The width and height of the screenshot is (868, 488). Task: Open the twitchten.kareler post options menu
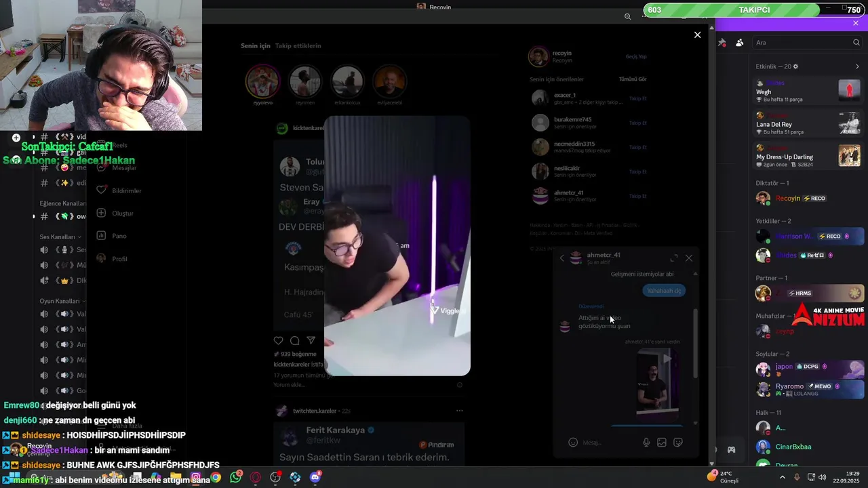[459, 411]
